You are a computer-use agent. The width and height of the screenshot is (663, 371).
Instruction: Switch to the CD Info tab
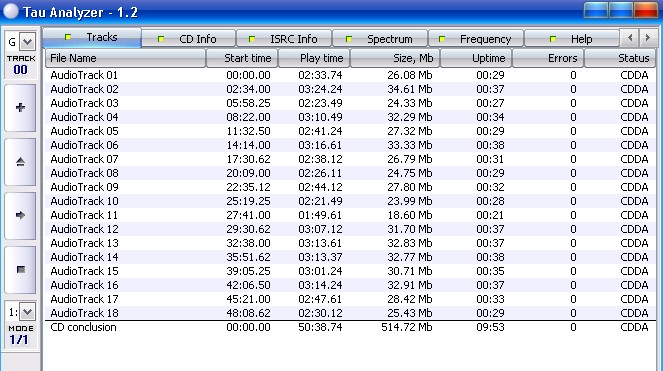[189, 39]
